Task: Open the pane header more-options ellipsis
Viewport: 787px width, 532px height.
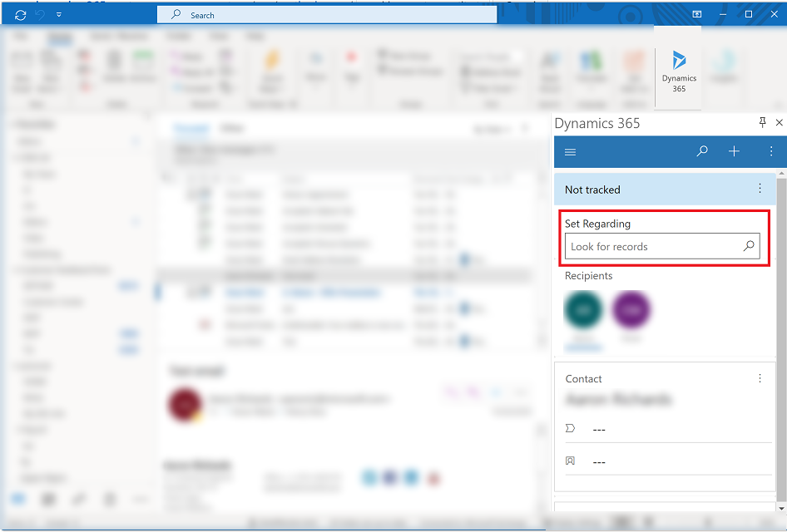Action: tap(771, 151)
